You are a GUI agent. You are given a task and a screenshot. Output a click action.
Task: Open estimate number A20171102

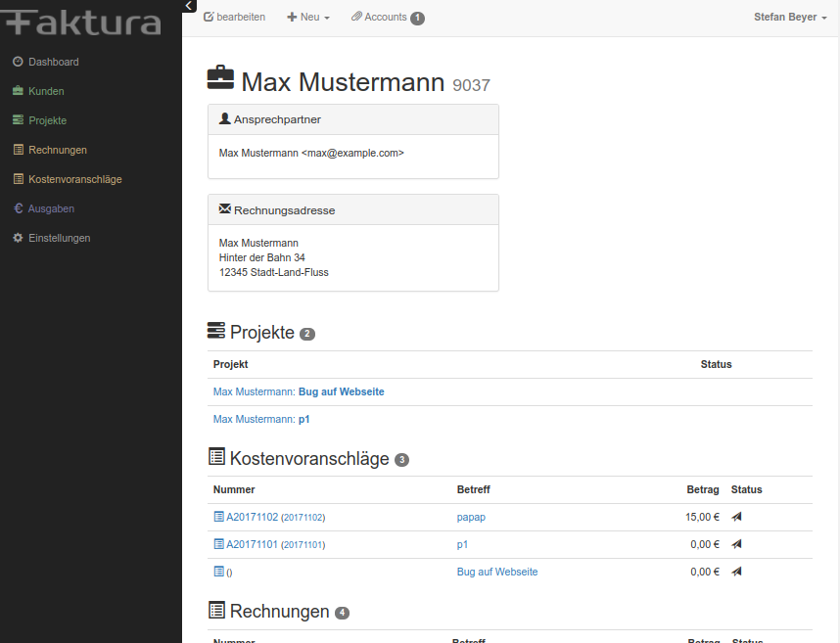[252, 517]
